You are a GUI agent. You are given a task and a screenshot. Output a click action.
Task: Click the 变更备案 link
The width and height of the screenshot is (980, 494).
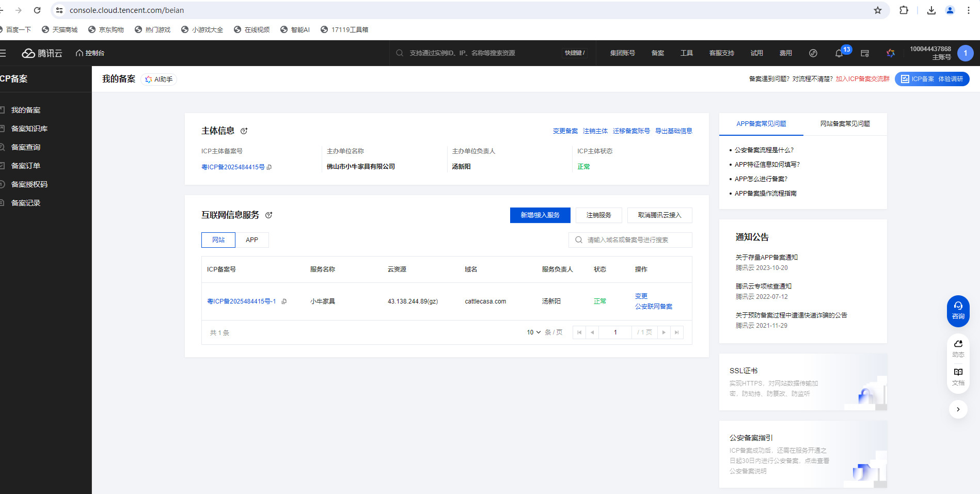(565, 131)
